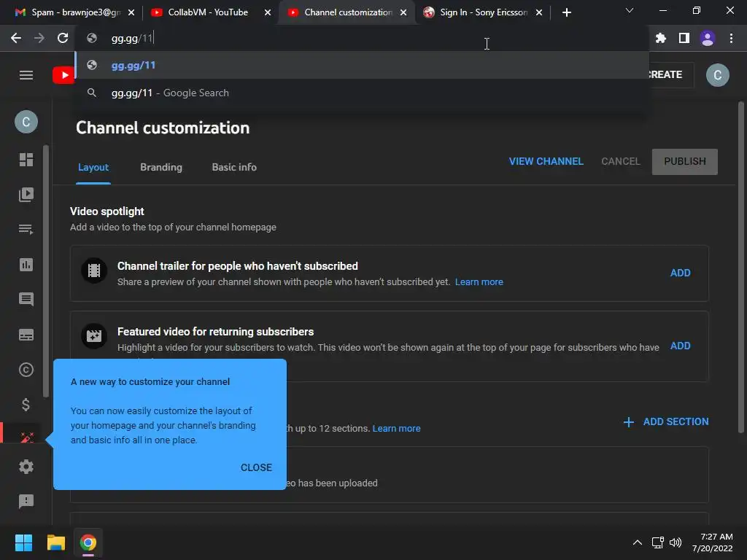Image resolution: width=747 pixels, height=560 pixels.
Task: Click the sidebar scrollbar
Action: coord(46,271)
